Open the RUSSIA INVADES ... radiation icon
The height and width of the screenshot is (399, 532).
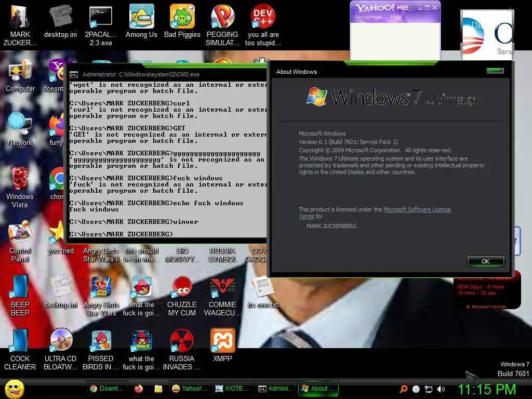[x=182, y=350]
